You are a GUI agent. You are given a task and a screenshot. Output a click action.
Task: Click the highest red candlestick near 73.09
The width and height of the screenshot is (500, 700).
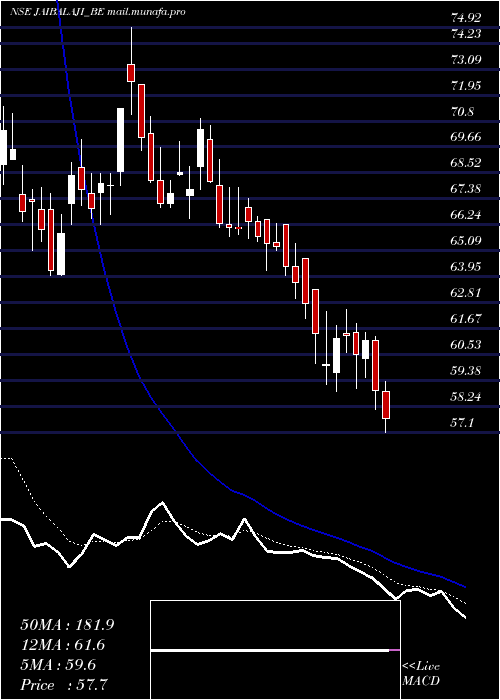(x=131, y=73)
